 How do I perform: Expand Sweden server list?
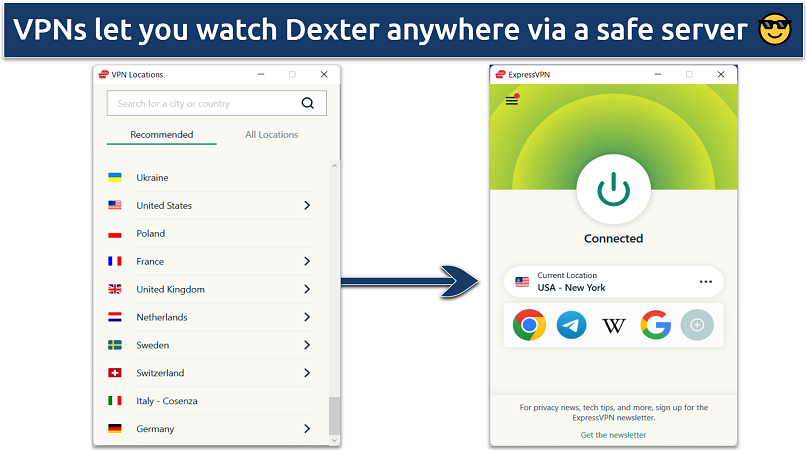pyautogui.click(x=307, y=345)
